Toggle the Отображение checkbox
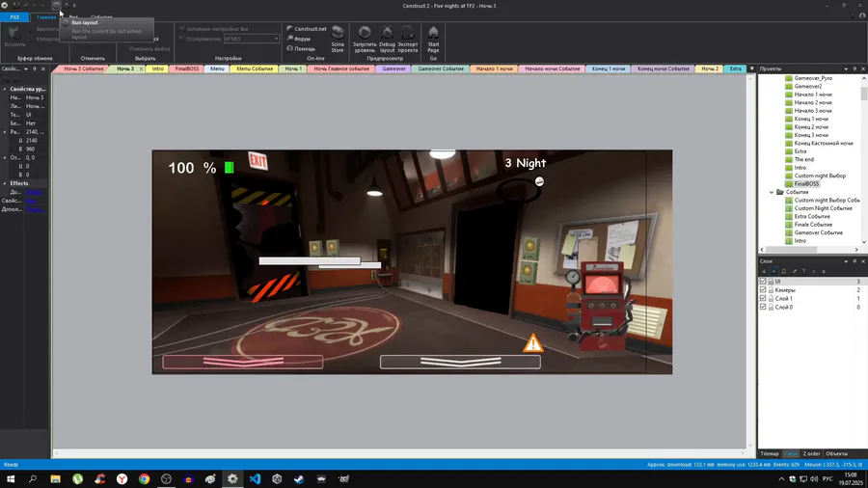Screen dimensions: 868x488 coord(182,39)
